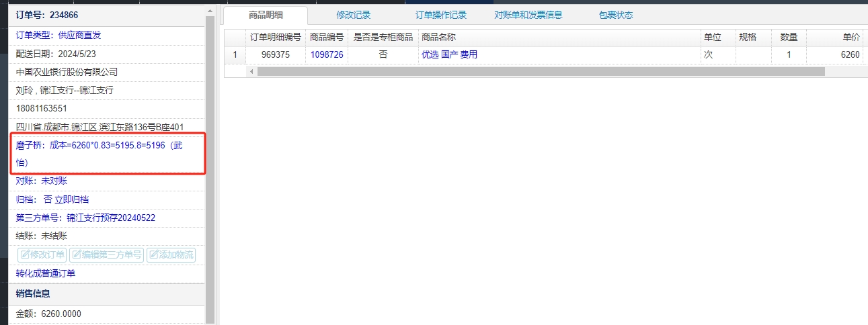Select the 单位 column header
This screenshot has width=868, height=325.
[x=717, y=38]
